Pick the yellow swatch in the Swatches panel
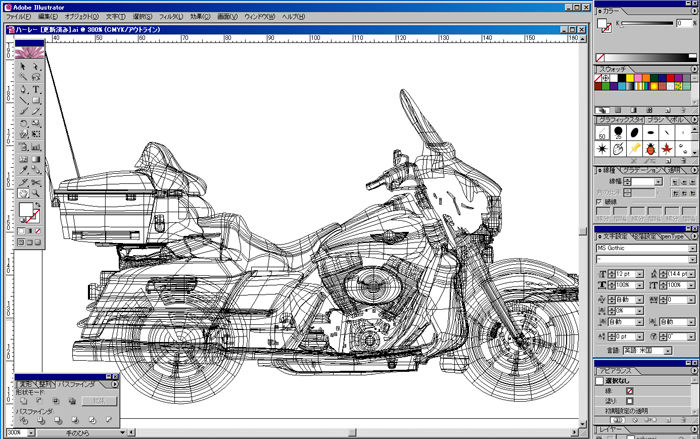Screen dimensions: 700x439 coord(630,79)
